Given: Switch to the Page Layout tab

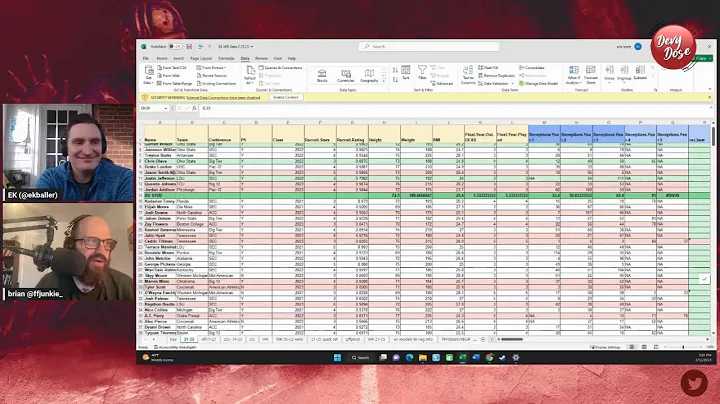Looking at the screenshot, I should (201, 58).
